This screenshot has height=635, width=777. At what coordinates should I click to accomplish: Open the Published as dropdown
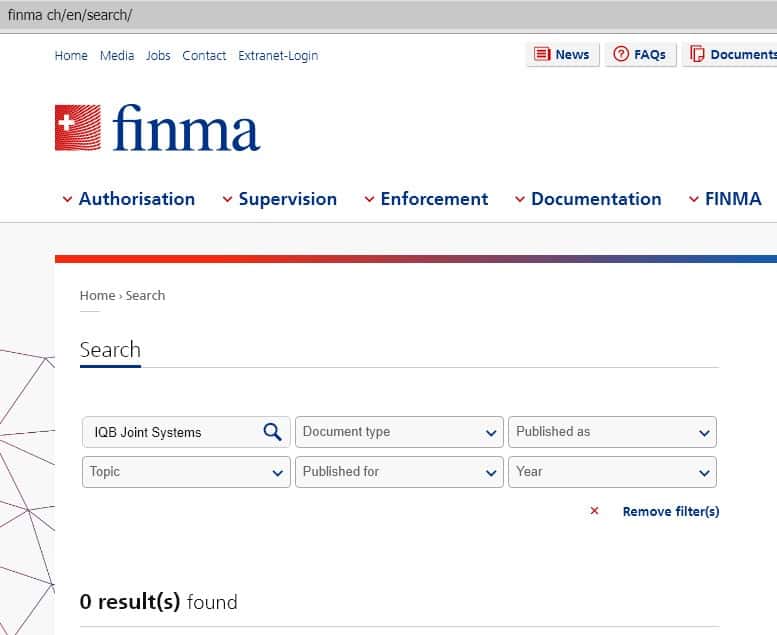(612, 432)
